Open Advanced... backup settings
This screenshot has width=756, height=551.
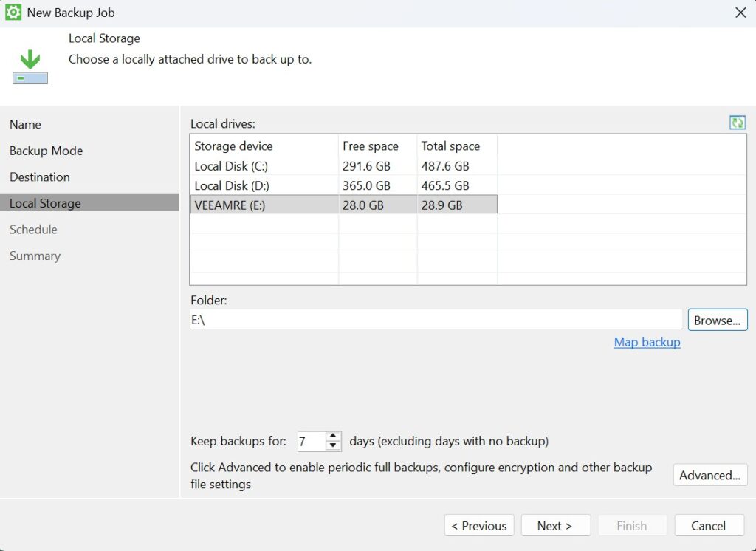coord(709,476)
